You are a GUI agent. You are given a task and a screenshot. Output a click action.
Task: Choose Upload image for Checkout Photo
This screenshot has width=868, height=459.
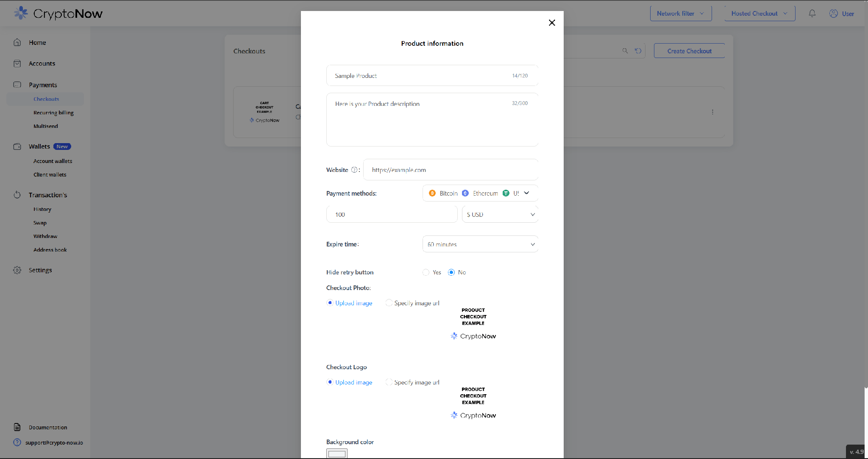(x=330, y=303)
